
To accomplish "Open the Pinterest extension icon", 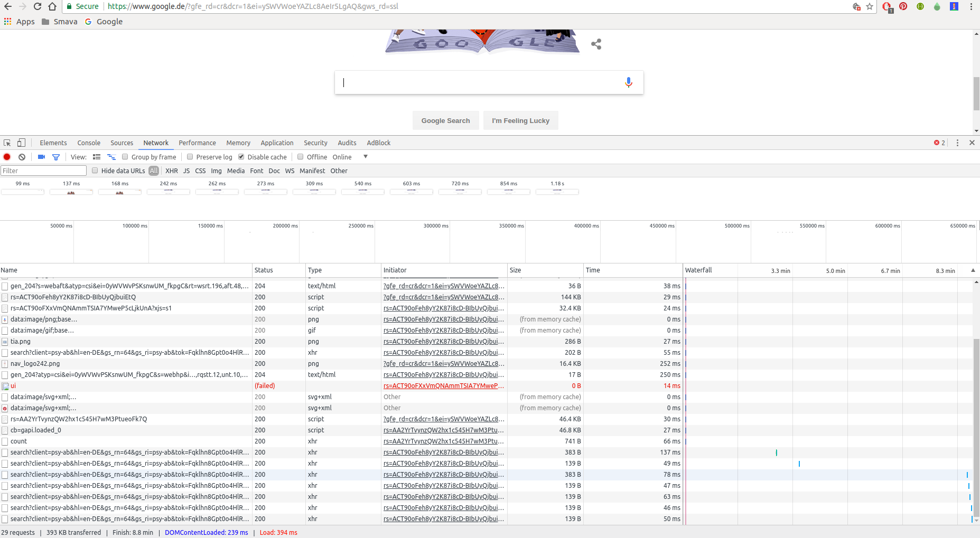I will [x=903, y=6].
